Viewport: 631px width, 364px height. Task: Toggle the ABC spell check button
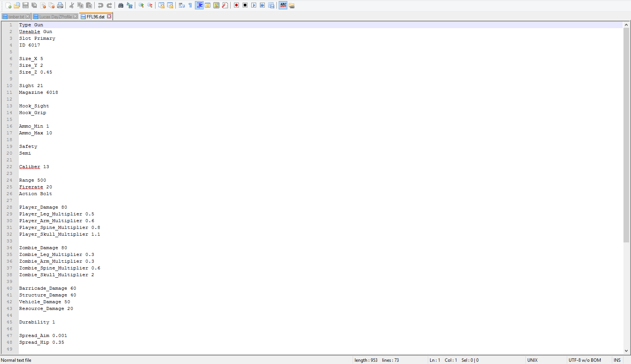(283, 5)
